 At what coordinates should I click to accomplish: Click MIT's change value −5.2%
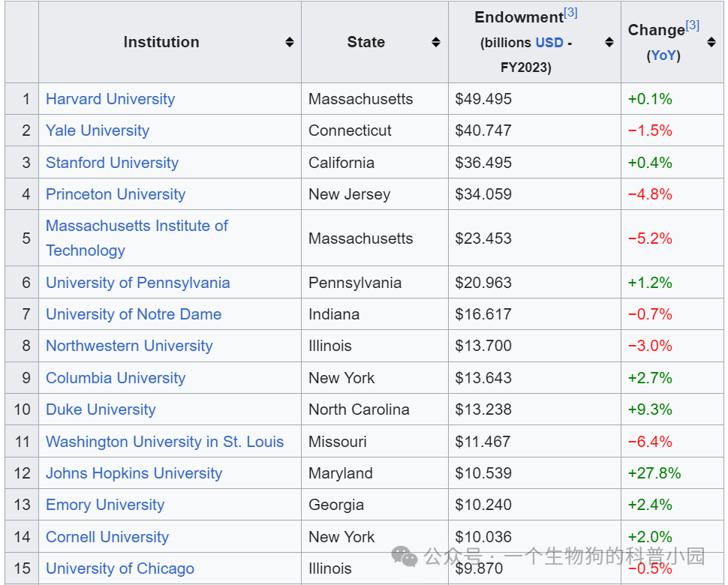tap(650, 238)
